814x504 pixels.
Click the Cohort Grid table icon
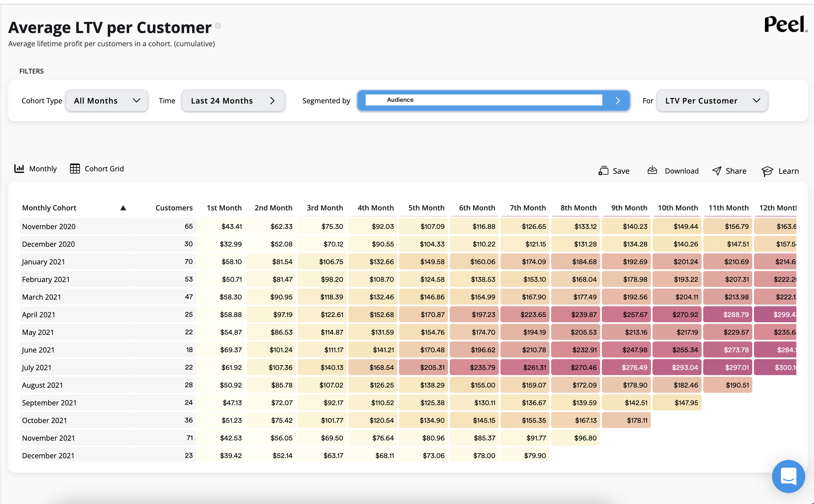(x=75, y=169)
